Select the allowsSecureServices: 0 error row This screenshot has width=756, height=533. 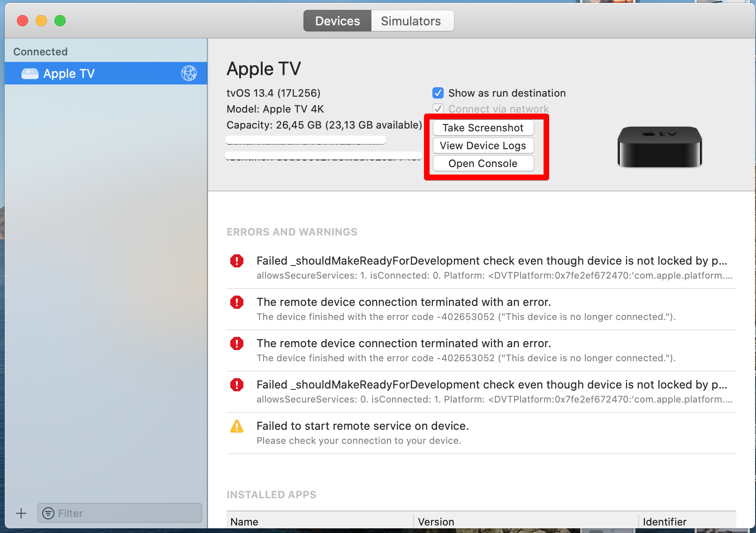click(481, 392)
